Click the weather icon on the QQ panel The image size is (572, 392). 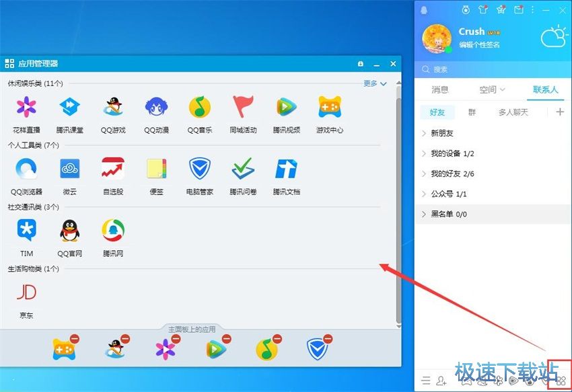tap(555, 36)
